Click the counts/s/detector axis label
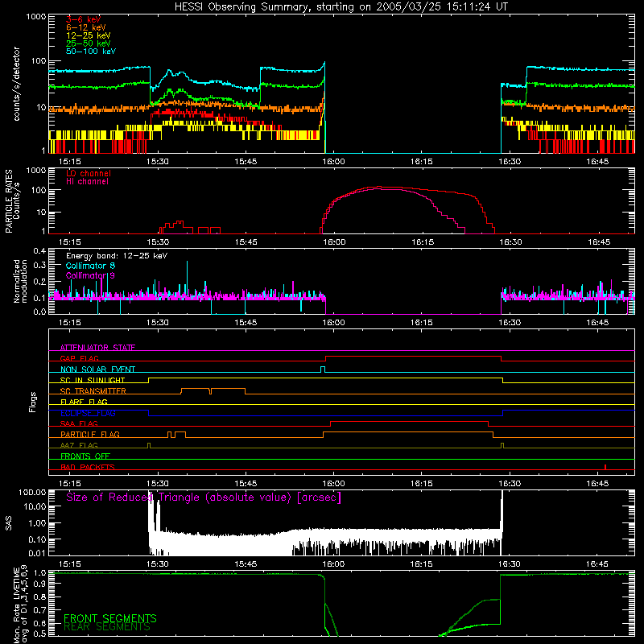644x644 pixels. pos(17,84)
